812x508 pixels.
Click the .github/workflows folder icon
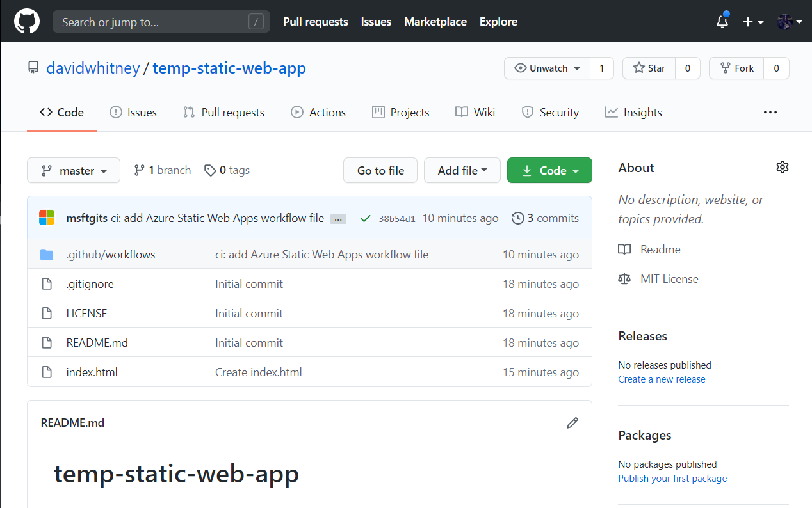47,255
